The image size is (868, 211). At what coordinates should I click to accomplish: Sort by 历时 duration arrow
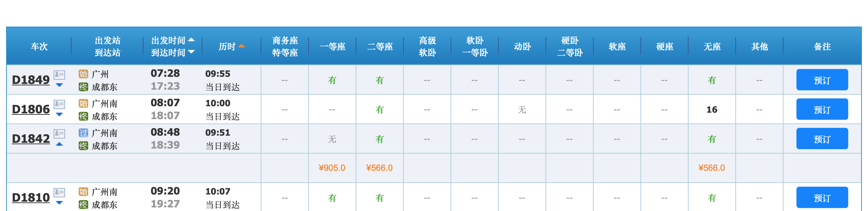point(242,46)
